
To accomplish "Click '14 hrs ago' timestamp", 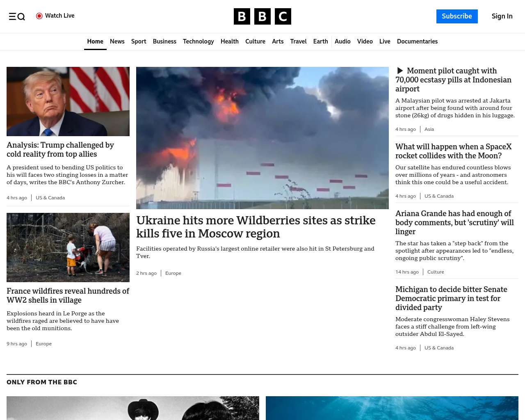I will point(407,272).
